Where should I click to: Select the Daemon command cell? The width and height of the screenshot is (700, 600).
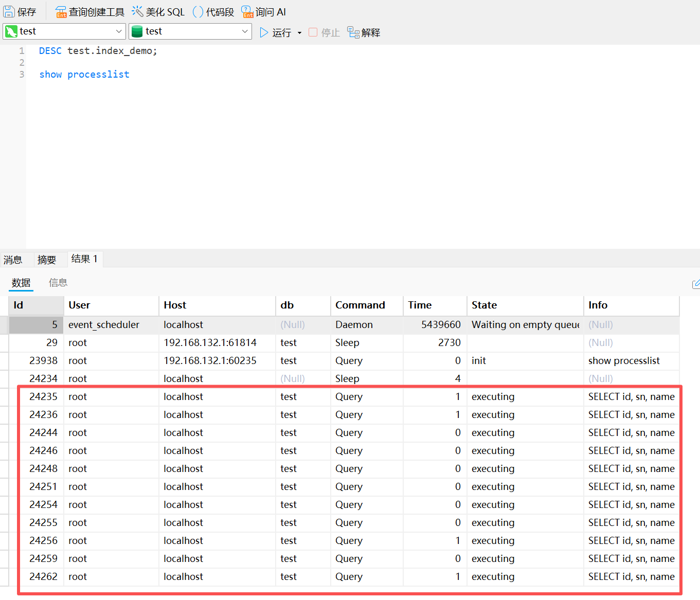coord(367,325)
